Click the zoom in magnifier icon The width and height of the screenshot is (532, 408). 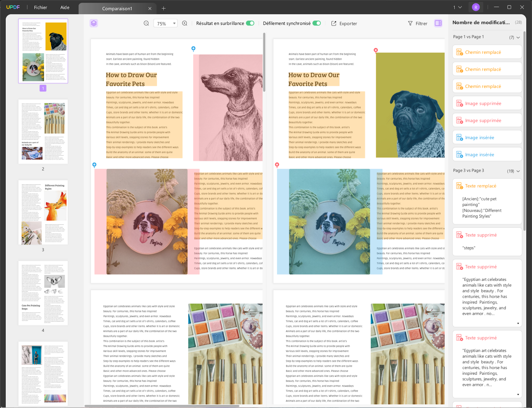tap(185, 23)
